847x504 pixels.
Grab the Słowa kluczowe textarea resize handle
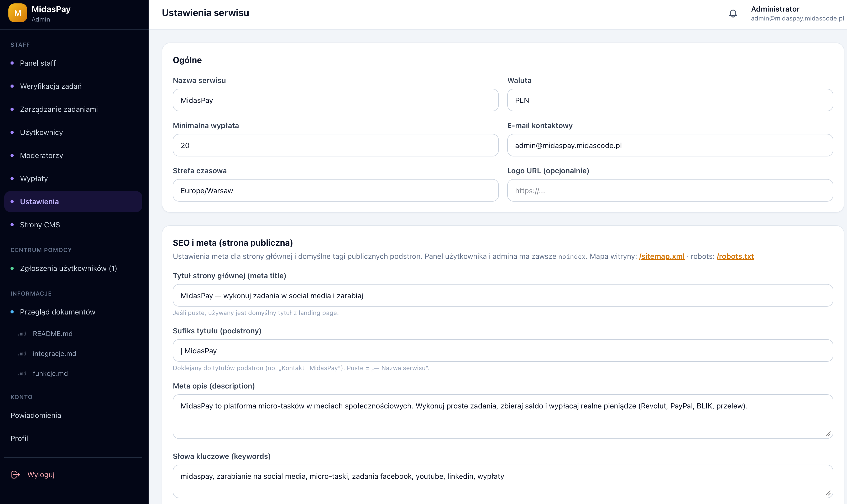(x=828, y=493)
